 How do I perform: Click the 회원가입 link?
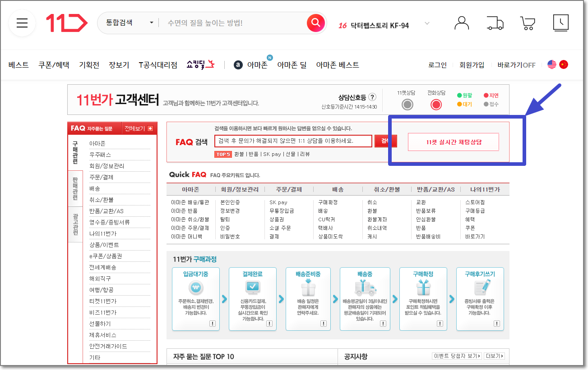coord(472,65)
